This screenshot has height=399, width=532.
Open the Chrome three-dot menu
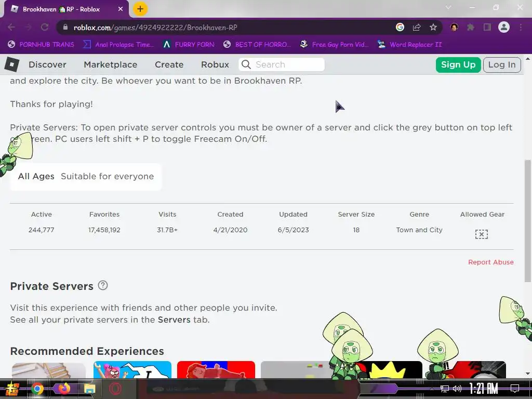click(x=521, y=27)
